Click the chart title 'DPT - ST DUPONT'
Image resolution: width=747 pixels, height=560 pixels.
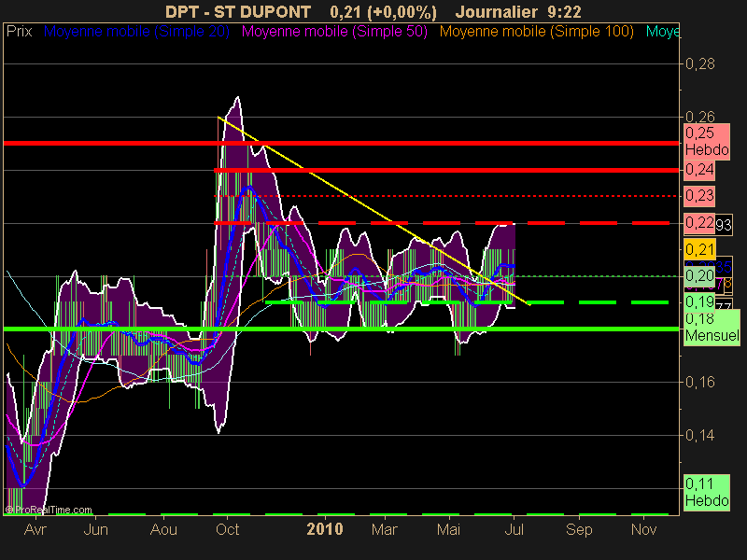click(238, 11)
